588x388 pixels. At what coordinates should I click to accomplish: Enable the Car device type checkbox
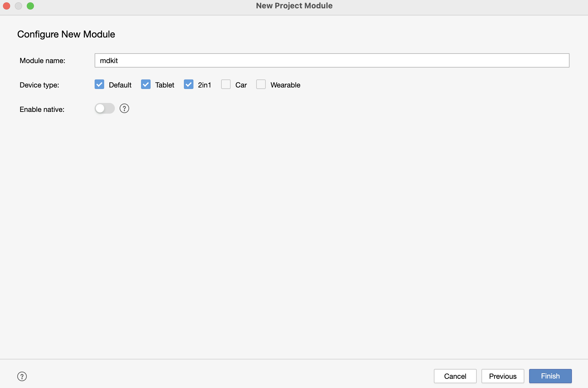pos(226,85)
